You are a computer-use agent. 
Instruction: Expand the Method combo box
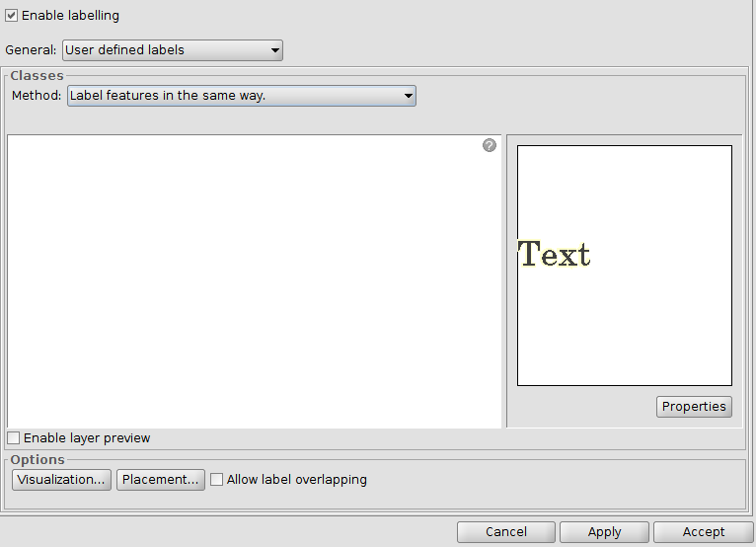coord(241,96)
